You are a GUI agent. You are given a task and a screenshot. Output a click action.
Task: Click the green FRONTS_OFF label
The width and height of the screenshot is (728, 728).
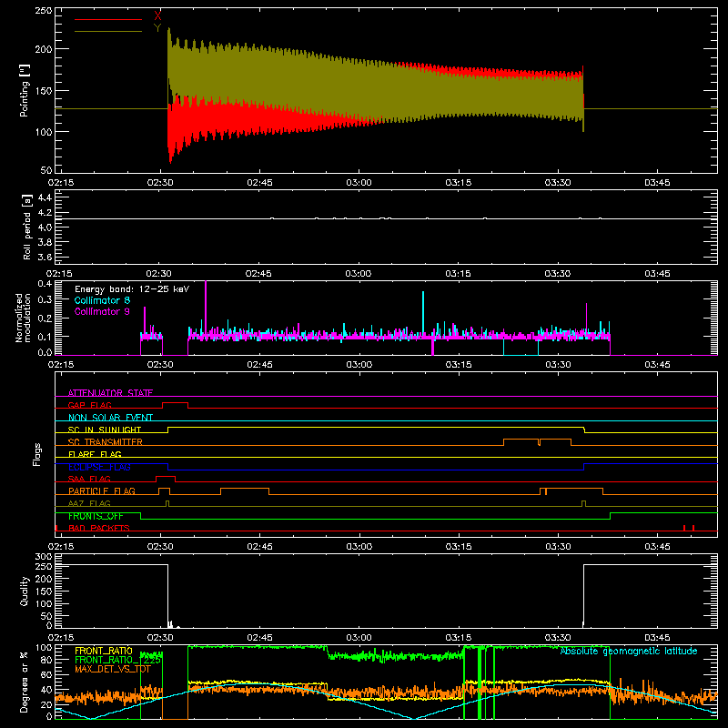[x=96, y=516]
